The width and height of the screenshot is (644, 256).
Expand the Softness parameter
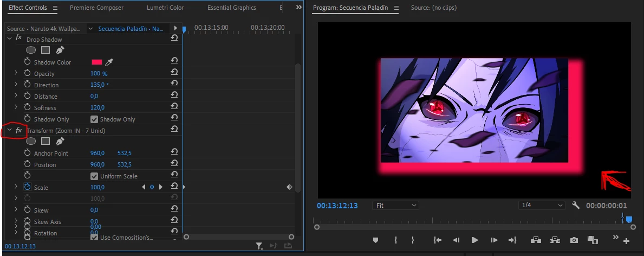[x=16, y=107]
